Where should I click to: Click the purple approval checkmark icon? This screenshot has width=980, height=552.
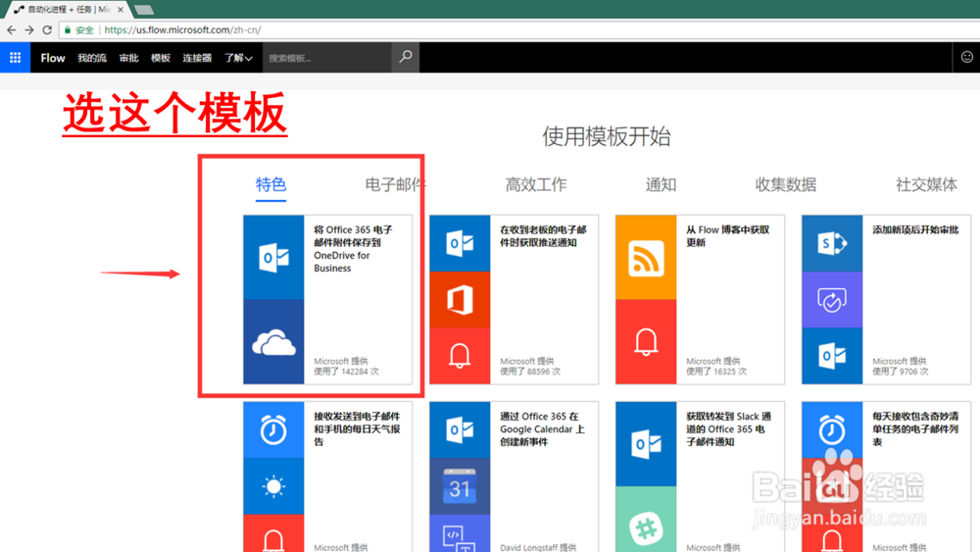pyautogui.click(x=832, y=299)
